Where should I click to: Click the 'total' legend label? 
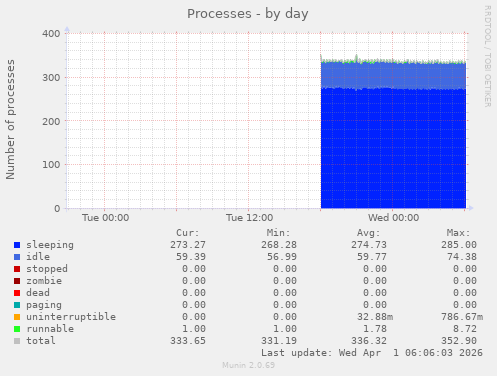click(41, 341)
